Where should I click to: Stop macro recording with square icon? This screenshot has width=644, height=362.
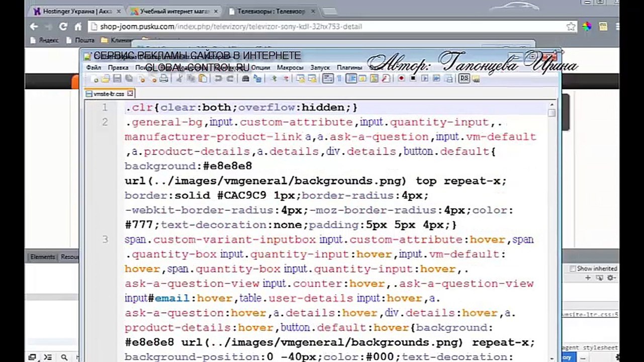(x=413, y=78)
